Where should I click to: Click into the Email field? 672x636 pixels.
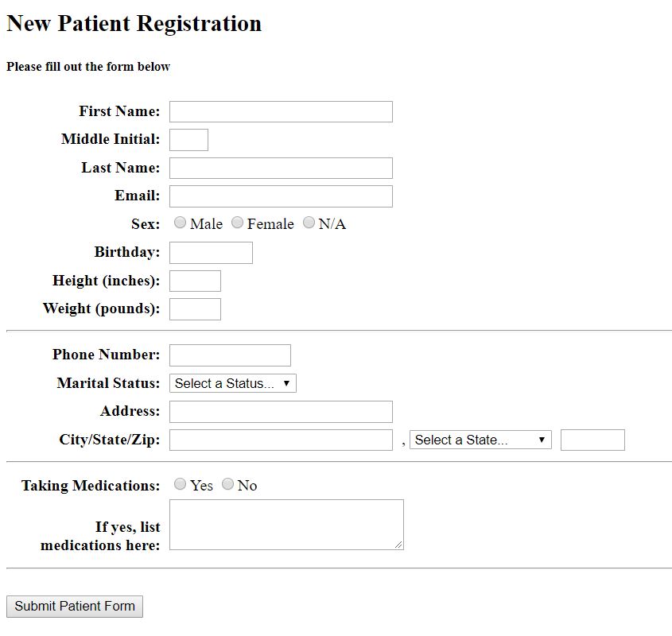[x=282, y=196]
